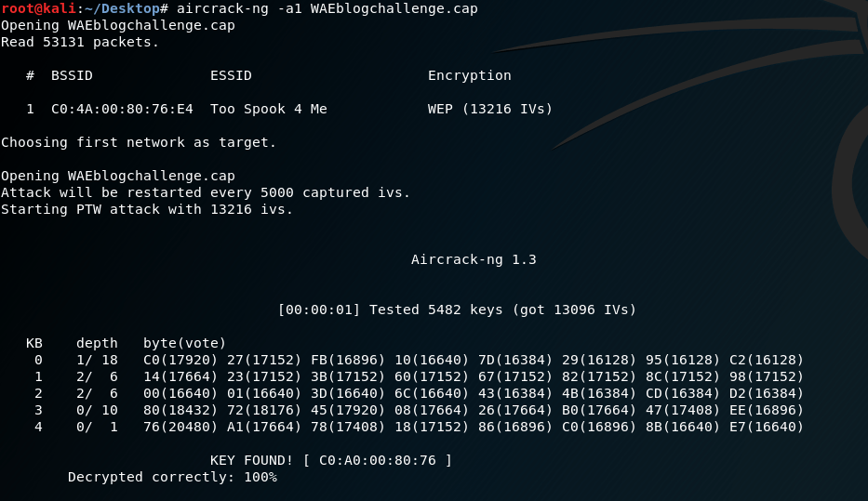Click the Starting PTW attack line
The height and width of the screenshot is (501, 868).
point(147,209)
